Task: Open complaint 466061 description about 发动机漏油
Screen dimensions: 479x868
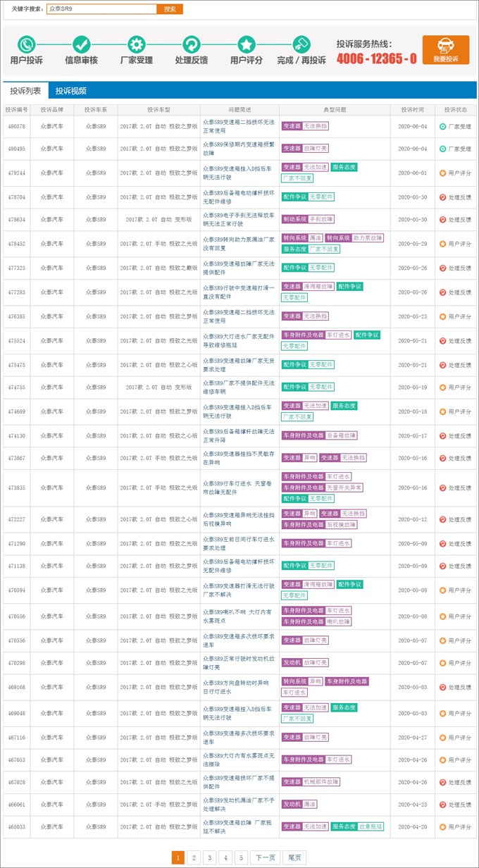Action: [239, 804]
